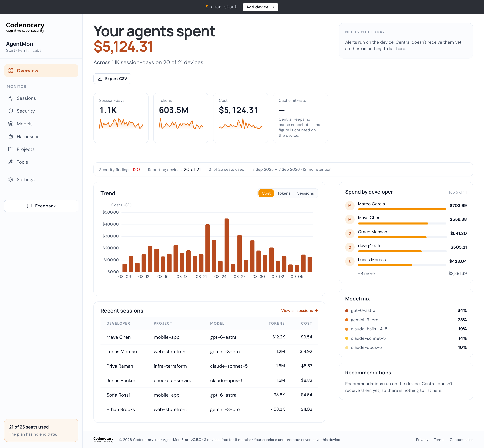Click the Session-days sparkline card
This screenshot has width=484, height=448.
121,118
